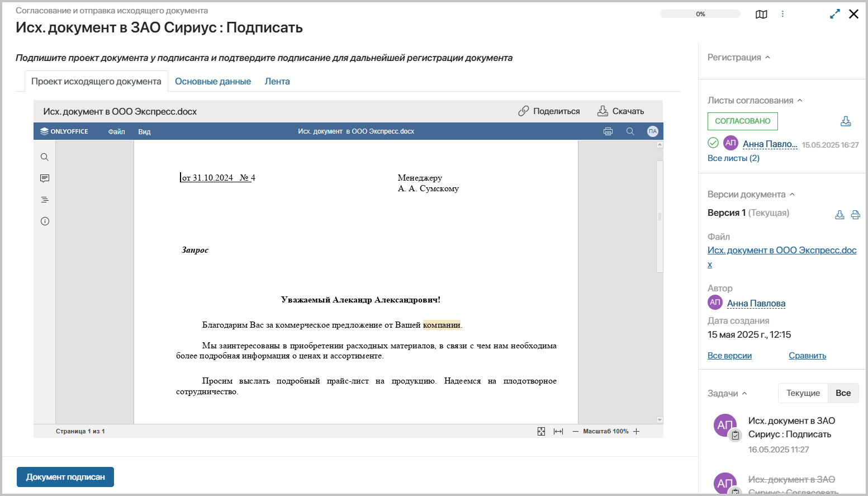This screenshot has height=496, width=868.
Task: Open the Исх. документ в ООО Экспресс.docx file link
Action: pyautogui.click(x=782, y=257)
